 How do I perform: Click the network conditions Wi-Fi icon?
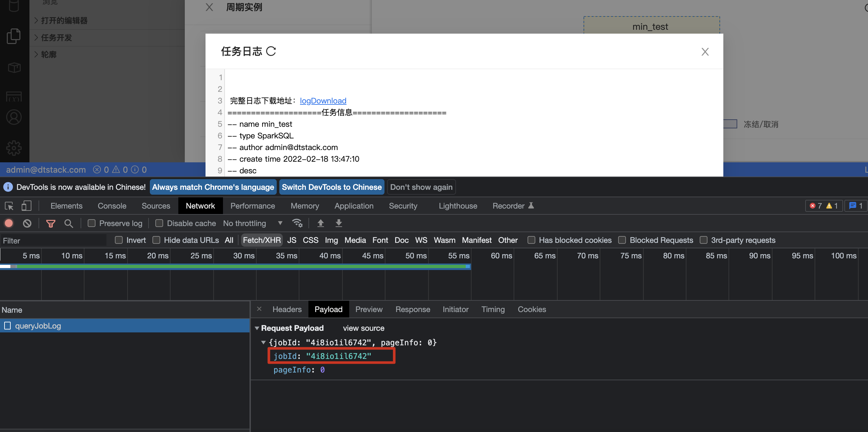(297, 223)
